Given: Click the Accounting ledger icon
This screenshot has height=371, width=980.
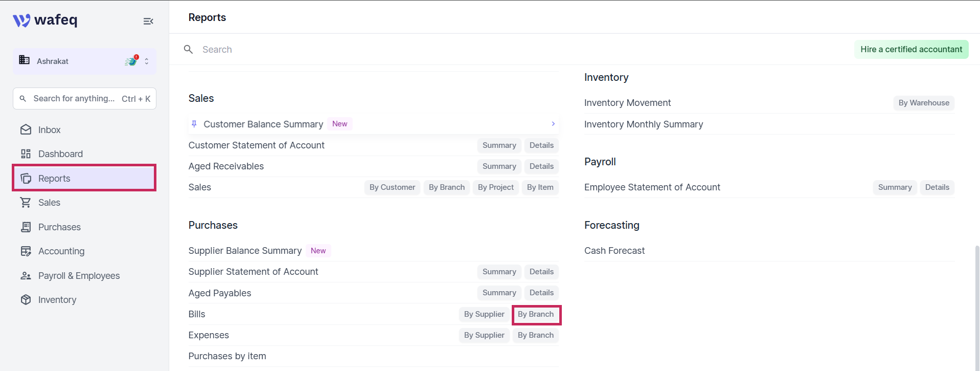Looking at the screenshot, I should click(26, 251).
